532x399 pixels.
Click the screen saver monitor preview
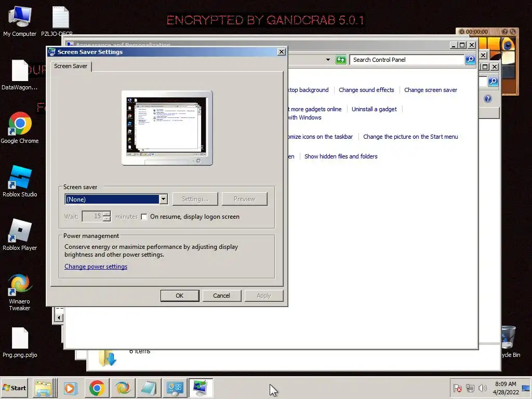coord(167,128)
